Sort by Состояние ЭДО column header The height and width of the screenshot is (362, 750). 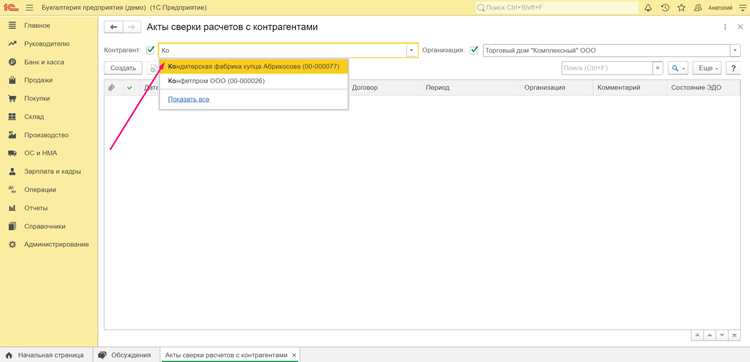tap(696, 88)
